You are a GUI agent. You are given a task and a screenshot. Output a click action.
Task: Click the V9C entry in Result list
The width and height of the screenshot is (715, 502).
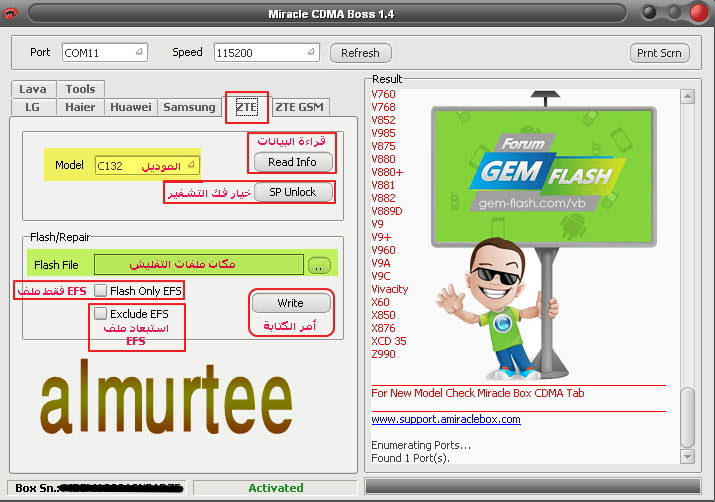coord(381,276)
